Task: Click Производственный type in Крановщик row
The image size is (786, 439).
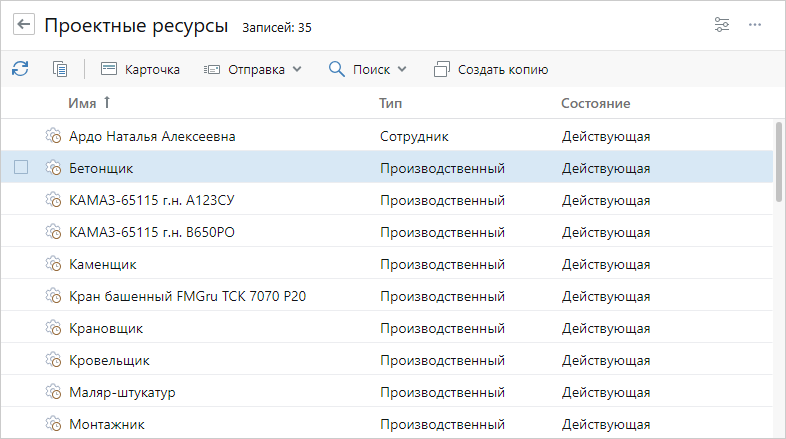Action: click(x=442, y=329)
